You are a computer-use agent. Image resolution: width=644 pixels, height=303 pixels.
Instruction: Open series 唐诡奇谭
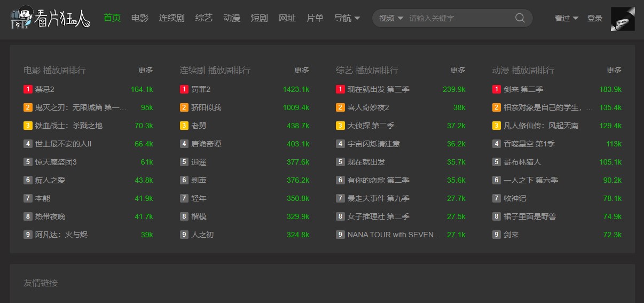[207, 144]
